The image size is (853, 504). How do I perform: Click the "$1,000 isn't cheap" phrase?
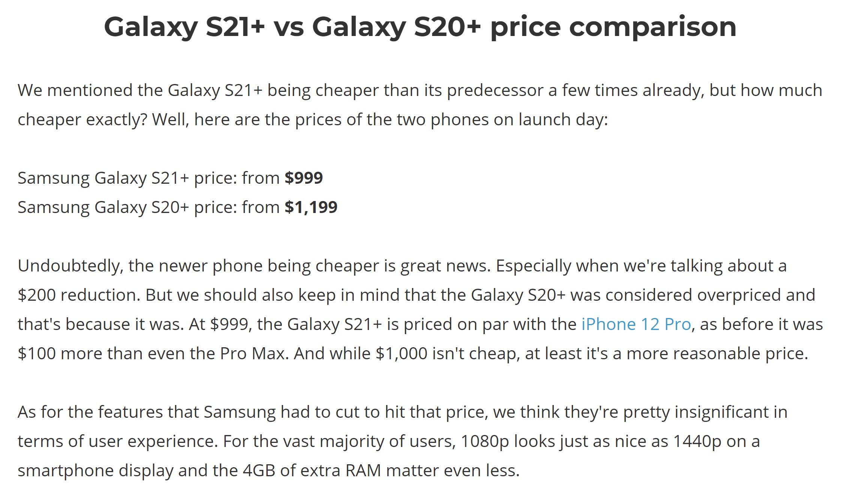pyautogui.click(x=447, y=354)
